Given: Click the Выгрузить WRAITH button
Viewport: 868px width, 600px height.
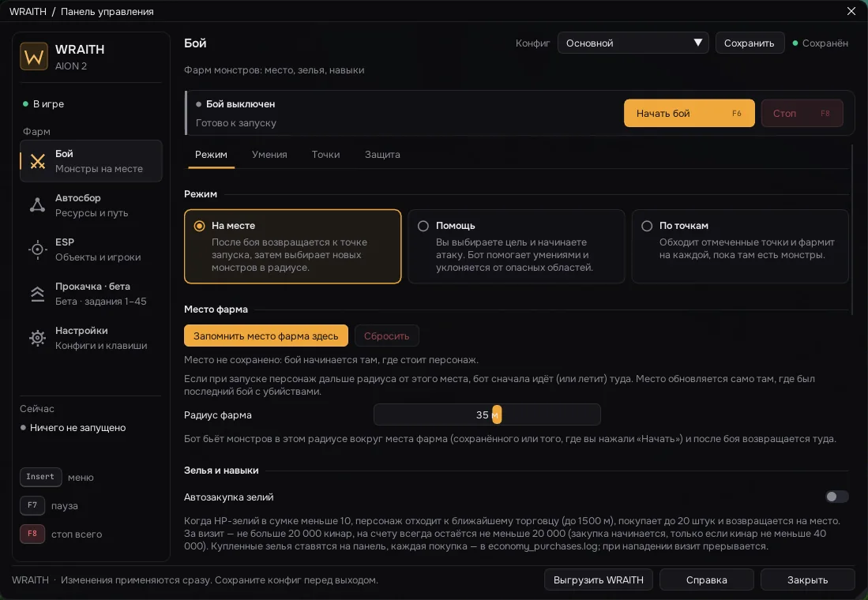Looking at the screenshot, I should coord(599,580).
